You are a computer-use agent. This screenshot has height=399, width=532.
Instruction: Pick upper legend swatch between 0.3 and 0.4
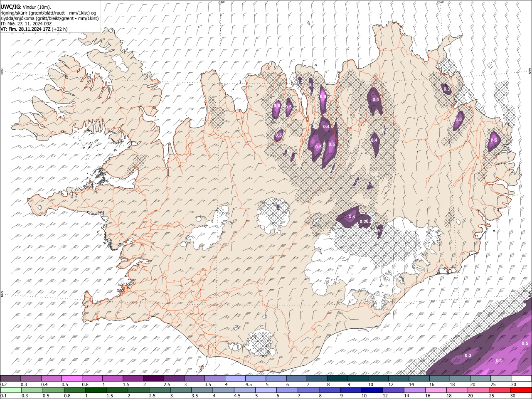[31, 378]
